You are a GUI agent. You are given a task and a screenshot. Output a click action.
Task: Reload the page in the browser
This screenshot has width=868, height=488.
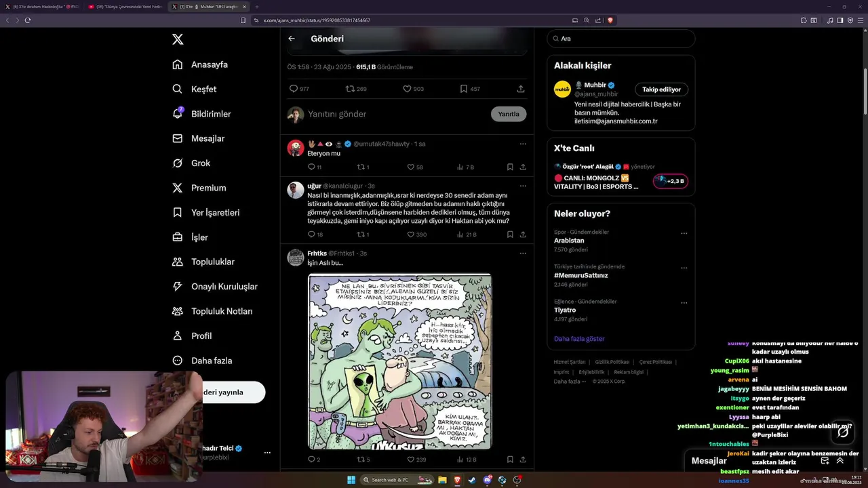point(27,20)
